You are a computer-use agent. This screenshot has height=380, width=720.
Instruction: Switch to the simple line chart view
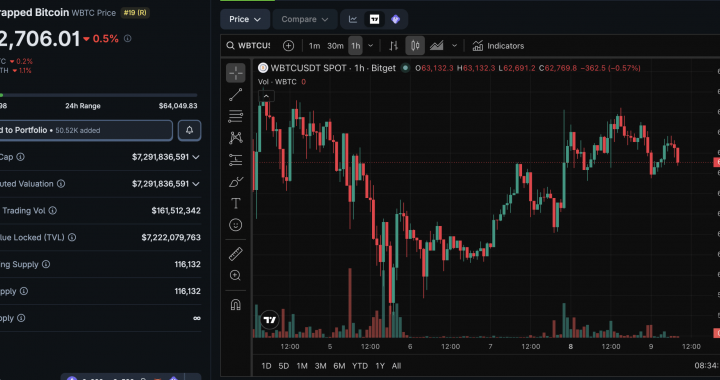353,19
